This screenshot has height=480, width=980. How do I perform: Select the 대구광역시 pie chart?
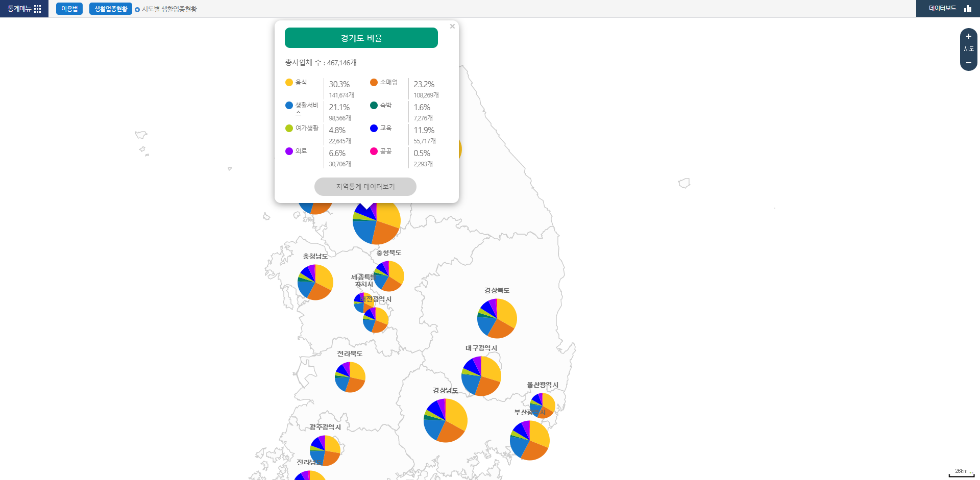coord(481,376)
